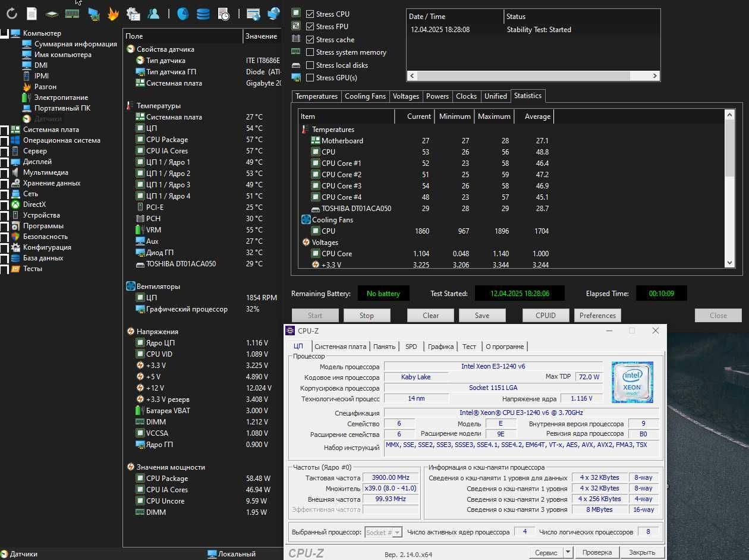This screenshot has width=749, height=560.
Task: Enable the Stress GPU(s) checkbox
Action: [x=310, y=78]
